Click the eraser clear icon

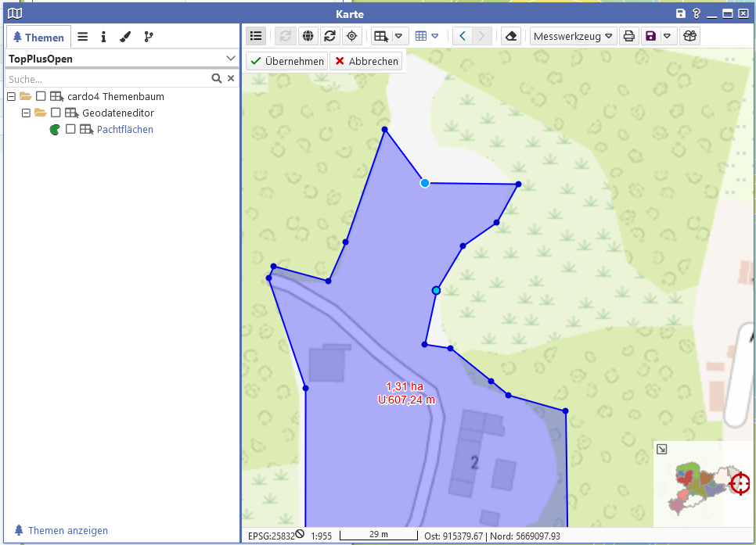click(511, 36)
